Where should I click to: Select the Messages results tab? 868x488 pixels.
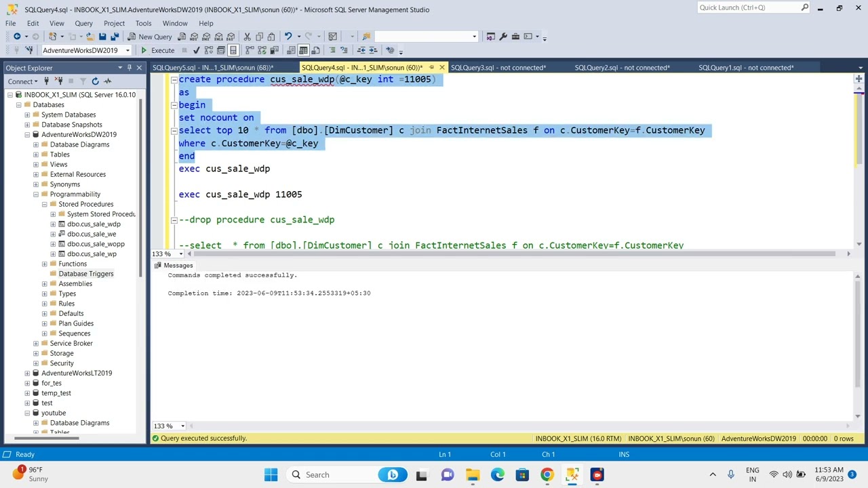[175, 265]
